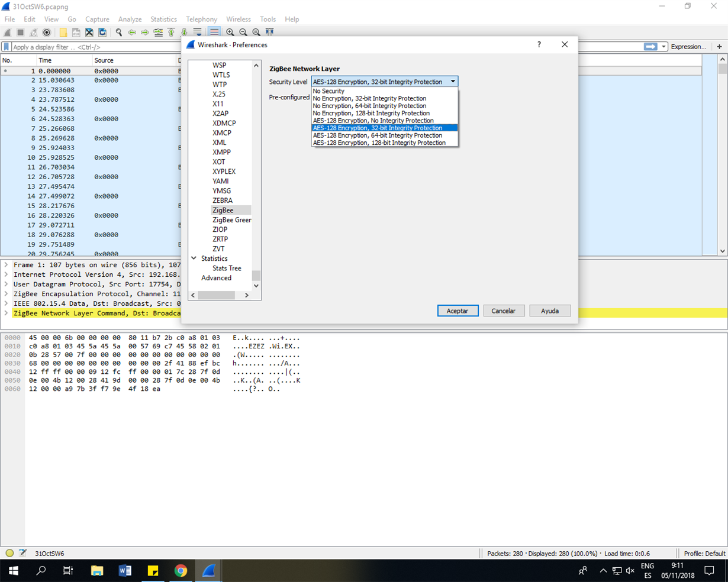Open capture file properties status icon
Viewport: 728px width, 582px height.
pos(22,554)
